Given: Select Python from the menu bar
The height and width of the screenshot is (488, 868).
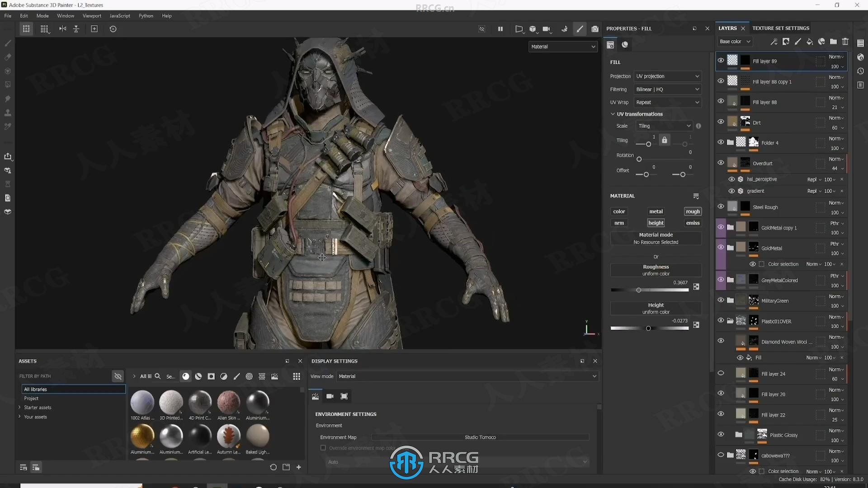Looking at the screenshot, I should click(x=146, y=16).
